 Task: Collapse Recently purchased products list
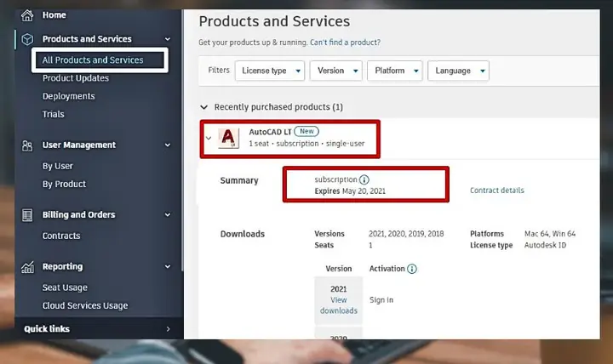(203, 107)
